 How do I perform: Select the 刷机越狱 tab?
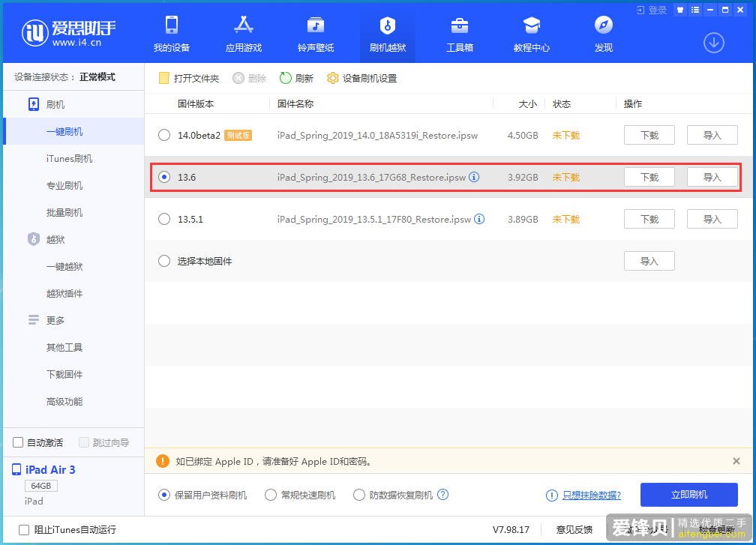pyautogui.click(x=388, y=34)
